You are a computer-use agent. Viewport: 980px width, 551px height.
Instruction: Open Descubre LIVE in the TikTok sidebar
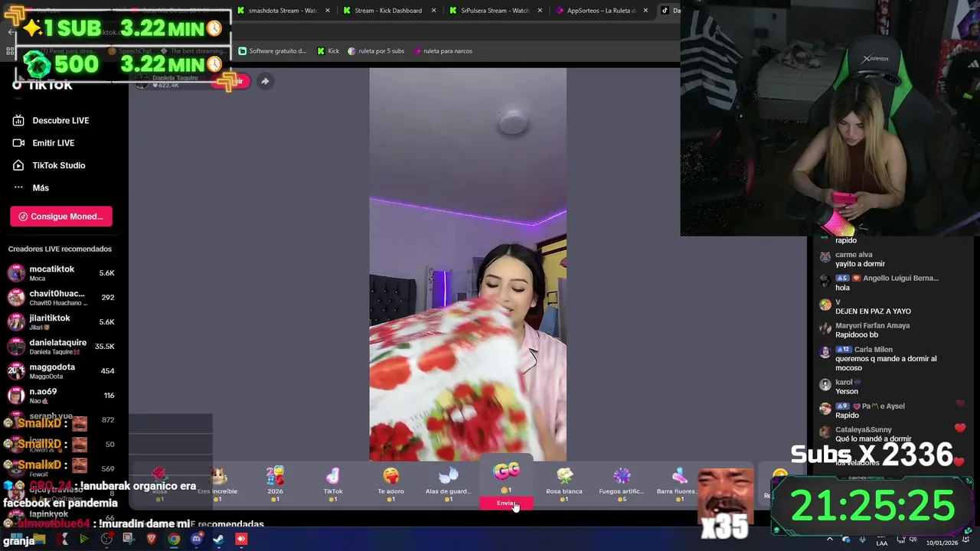(51, 120)
